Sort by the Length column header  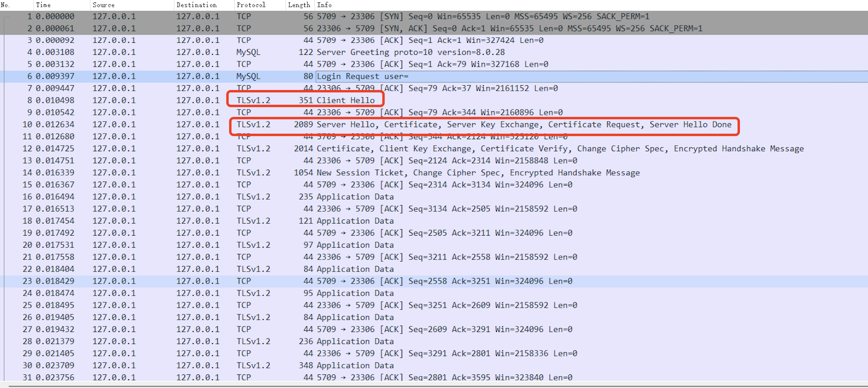point(299,5)
